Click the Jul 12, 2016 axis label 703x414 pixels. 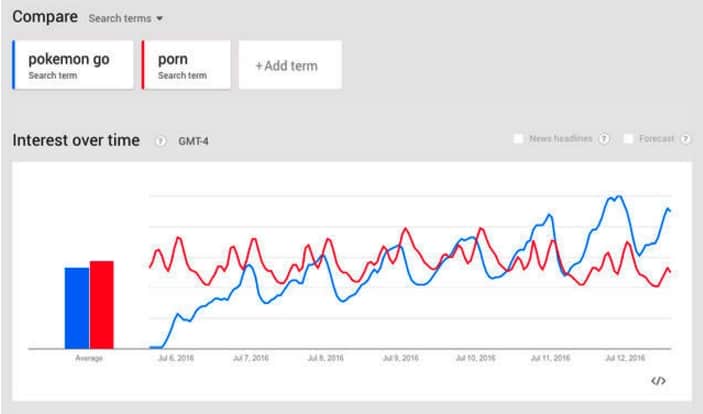point(625,358)
